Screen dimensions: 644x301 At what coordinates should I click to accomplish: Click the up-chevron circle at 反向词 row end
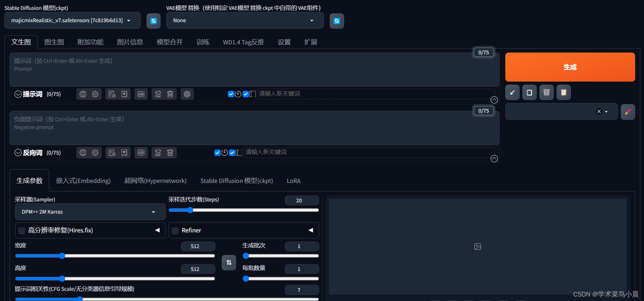494,158
